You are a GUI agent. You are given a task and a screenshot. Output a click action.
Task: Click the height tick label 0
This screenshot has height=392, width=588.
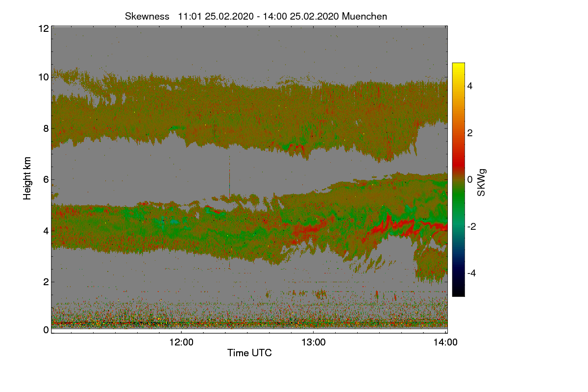click(x=46, y=330)
